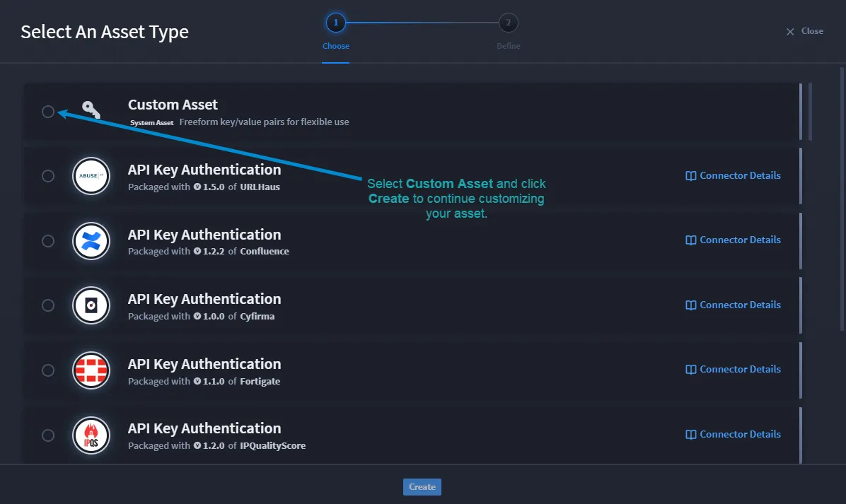Click the Create button

click(422, 487)
